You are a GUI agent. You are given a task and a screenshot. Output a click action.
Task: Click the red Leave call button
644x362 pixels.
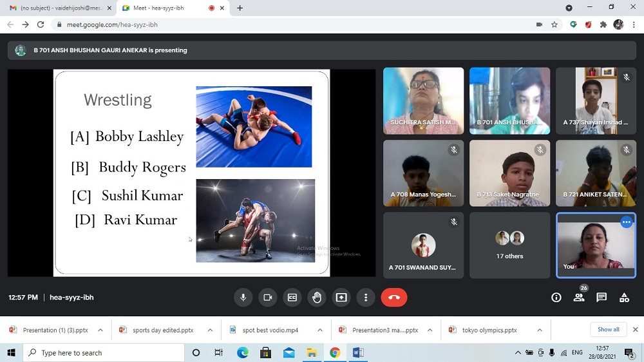394,298
